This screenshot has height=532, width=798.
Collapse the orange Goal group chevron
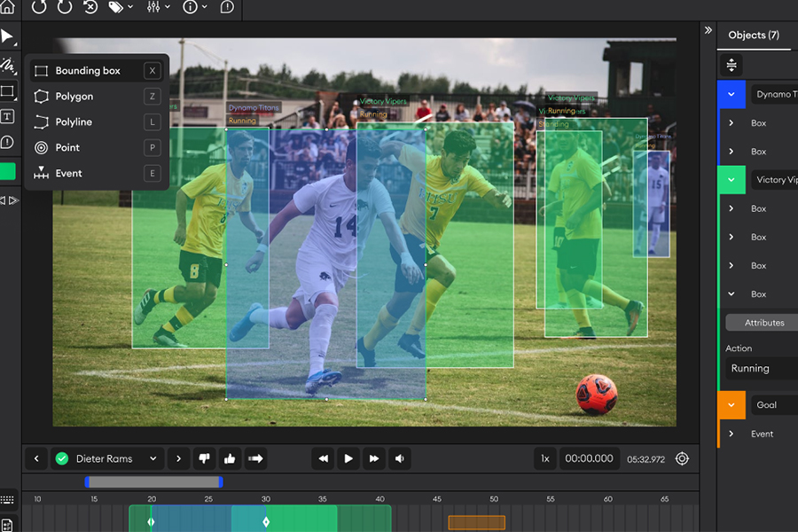pyautogui.click(x=731, y=405)
